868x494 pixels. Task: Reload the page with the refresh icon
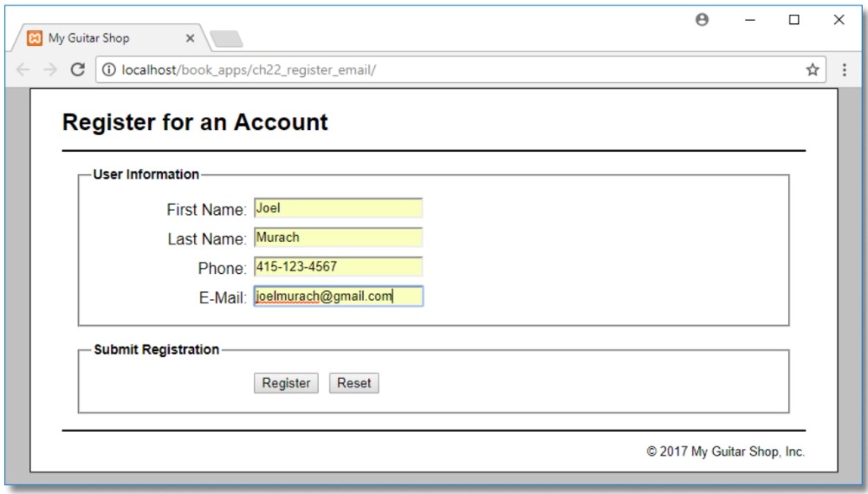pos(77,70)
